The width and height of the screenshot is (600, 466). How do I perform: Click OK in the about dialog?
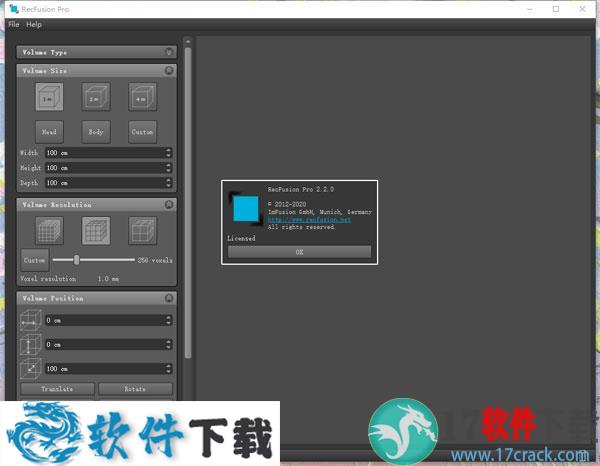click(x=299, y=252)
